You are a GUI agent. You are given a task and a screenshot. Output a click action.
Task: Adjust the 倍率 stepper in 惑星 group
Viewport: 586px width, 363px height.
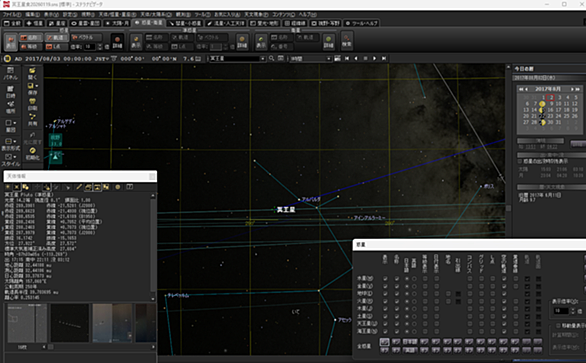pyautogui.click(x=100, y=47)
